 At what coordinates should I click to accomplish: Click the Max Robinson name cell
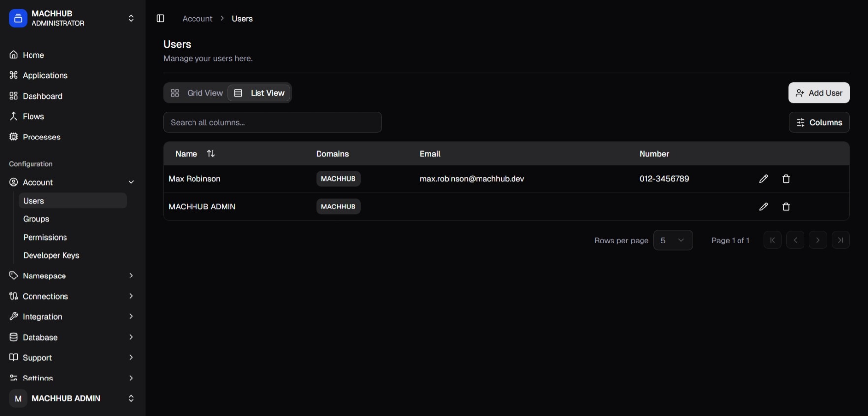click(x=194, y=179)
